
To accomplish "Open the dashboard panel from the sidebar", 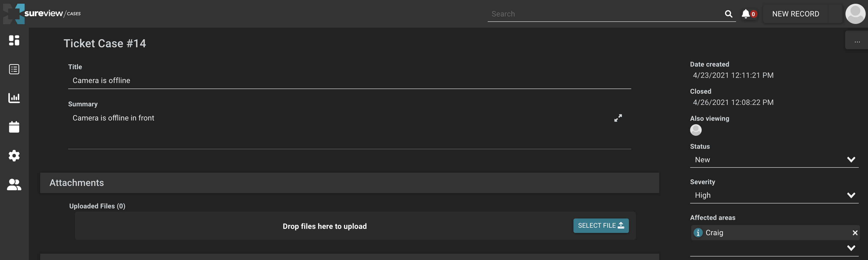I will pos(14,41).
